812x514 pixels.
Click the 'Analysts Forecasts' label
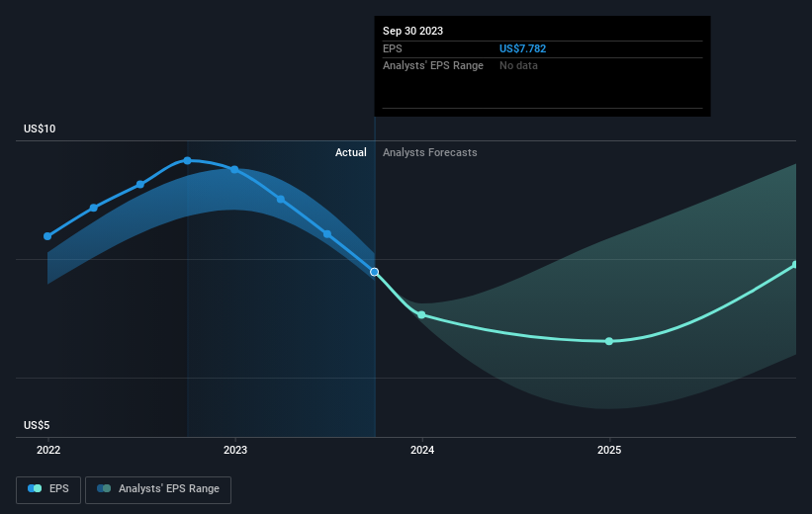[430, 152]
